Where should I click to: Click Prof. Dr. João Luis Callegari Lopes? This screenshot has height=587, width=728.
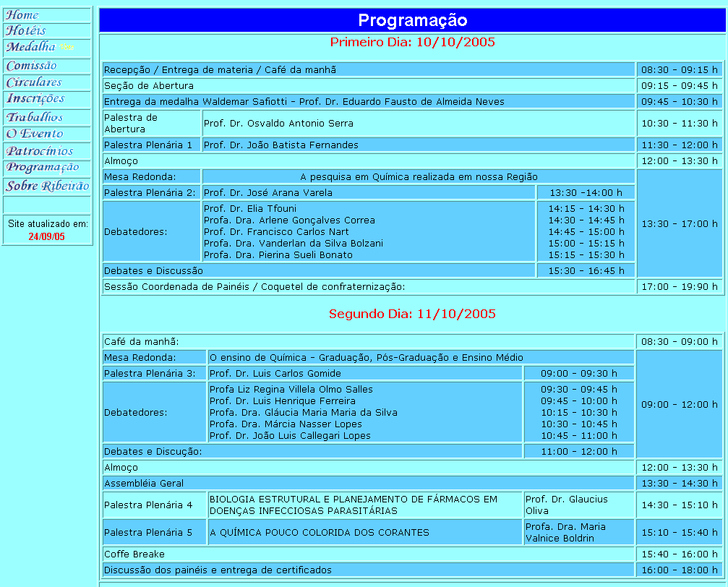pyautogui.click(x=290, y=436)
